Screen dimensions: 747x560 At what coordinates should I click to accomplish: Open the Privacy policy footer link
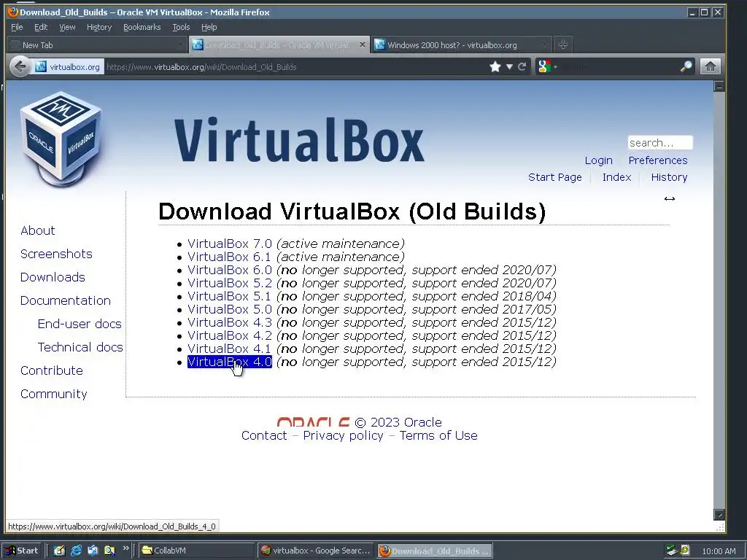pos(343,435)
